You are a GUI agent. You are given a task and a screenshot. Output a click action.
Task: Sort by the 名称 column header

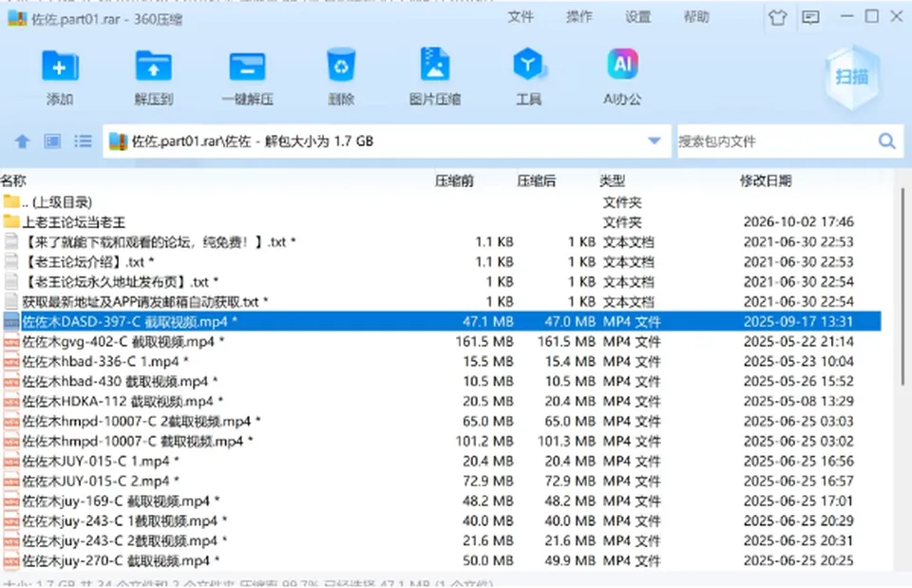pos(13,180)
